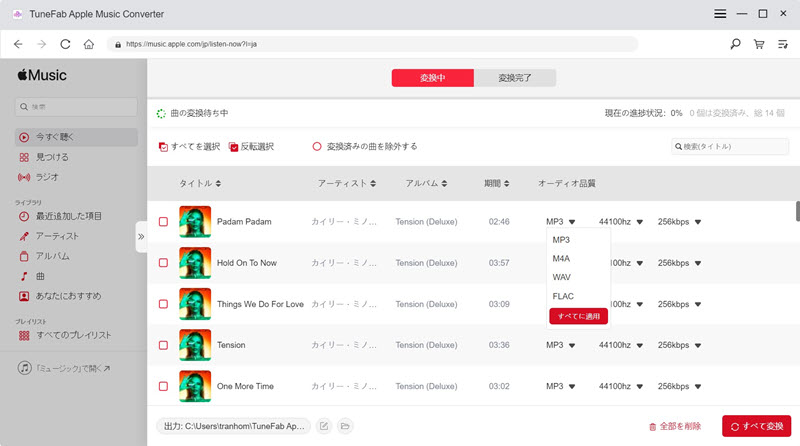The image size is (800, 446).
Task: Open Tension row MP3 format dropdown
Action: 561,345
